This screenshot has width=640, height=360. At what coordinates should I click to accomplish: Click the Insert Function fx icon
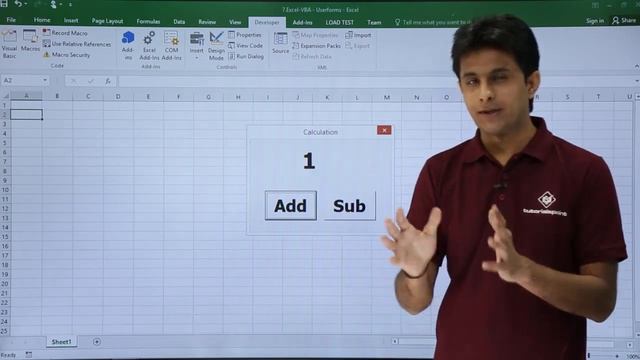[x=108, y=81]
